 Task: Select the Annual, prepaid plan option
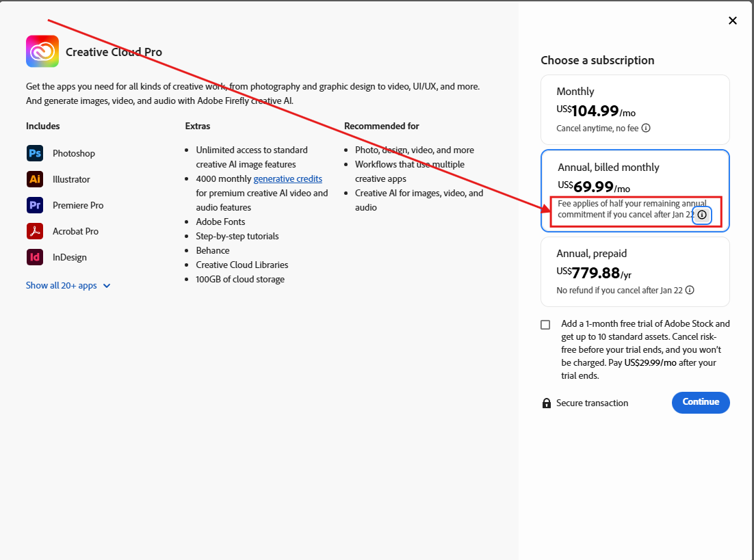coord(634,271)
